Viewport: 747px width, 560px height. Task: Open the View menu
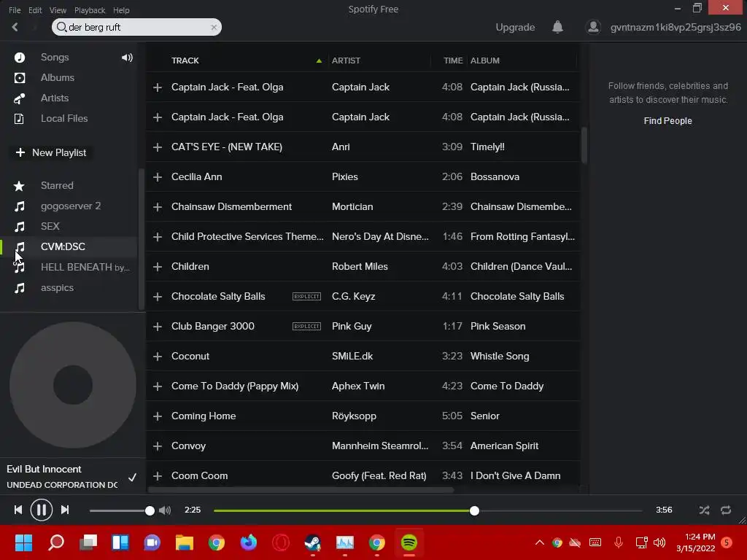[x=58, y=10]
